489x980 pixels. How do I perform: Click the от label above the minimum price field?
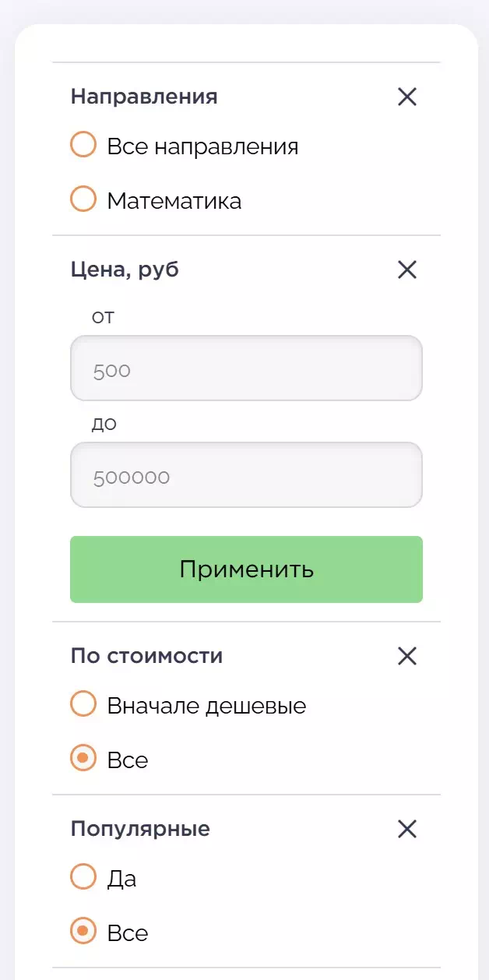(x=104, y=317)
